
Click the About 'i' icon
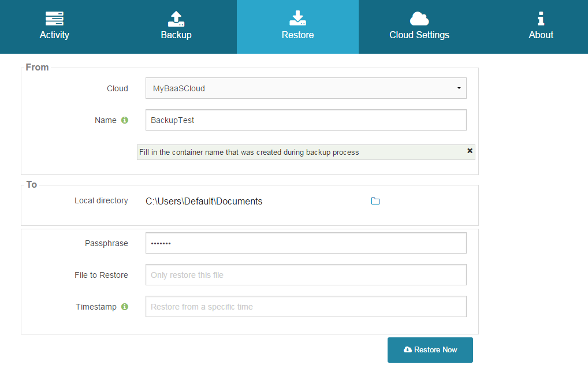coord(541,19)
